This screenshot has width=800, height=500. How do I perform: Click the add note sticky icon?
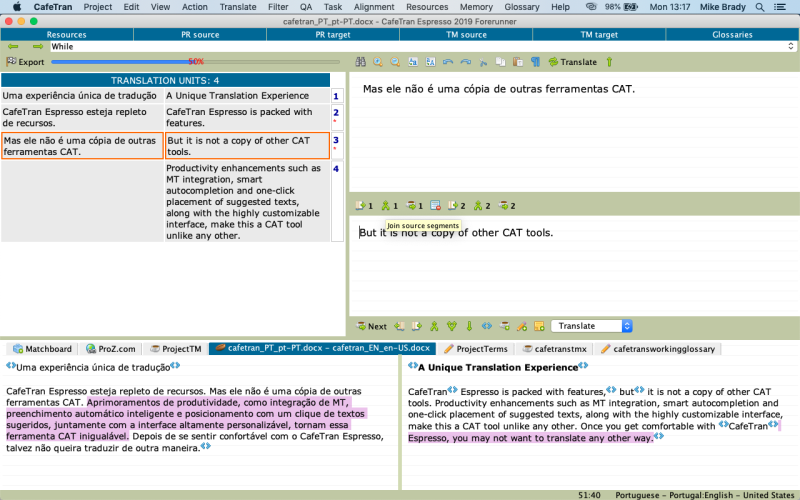[539, 326]
